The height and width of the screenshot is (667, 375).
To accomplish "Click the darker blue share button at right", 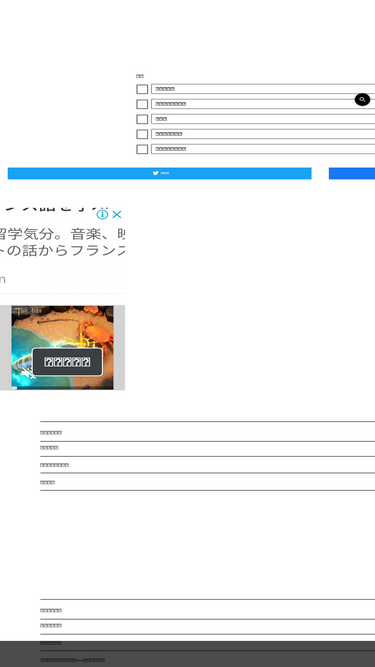I will click(352, 173).
